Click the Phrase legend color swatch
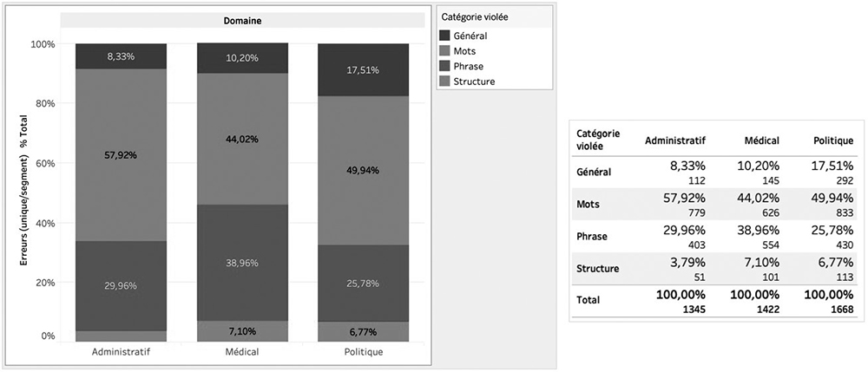Screen dimensions: 868x372 (444, 66)
